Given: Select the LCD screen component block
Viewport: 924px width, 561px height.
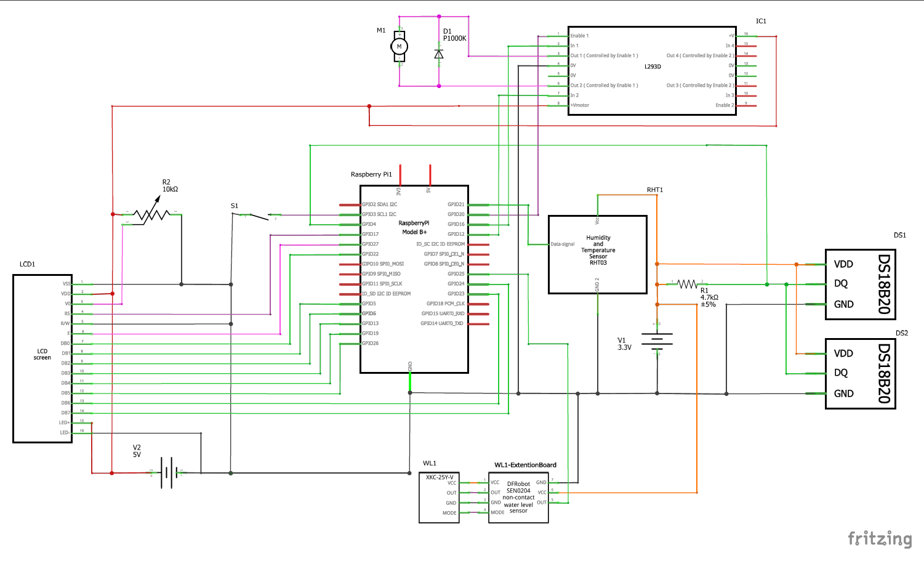Looking at the screenshot, I should pyautogui.click(x=42, y=358).
